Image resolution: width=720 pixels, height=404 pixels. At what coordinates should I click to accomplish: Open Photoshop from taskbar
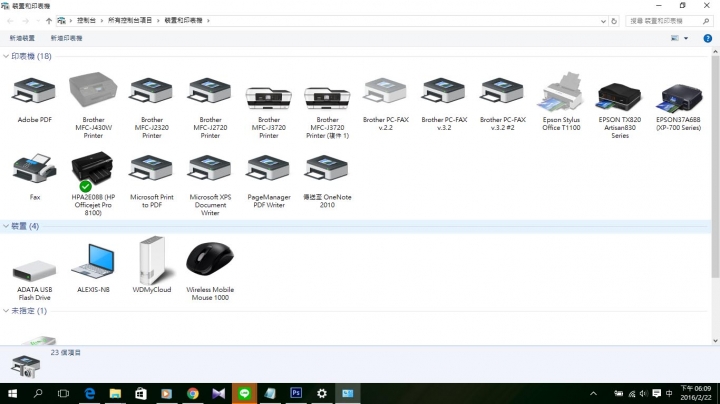point(296,393)
